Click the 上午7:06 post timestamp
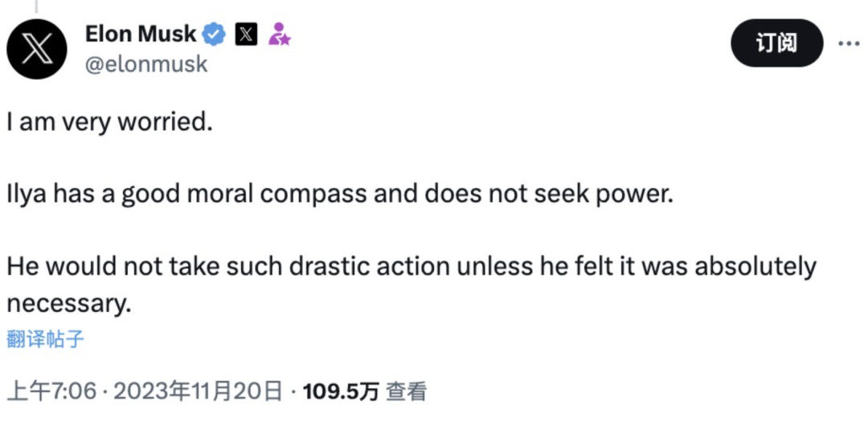 click(51, 391)
